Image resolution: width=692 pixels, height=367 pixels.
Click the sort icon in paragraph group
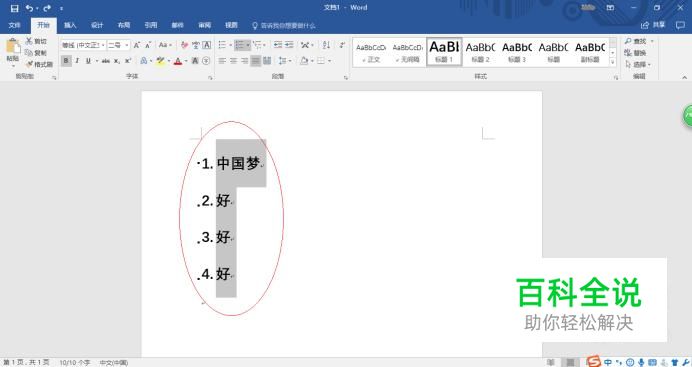coord(326,45)
